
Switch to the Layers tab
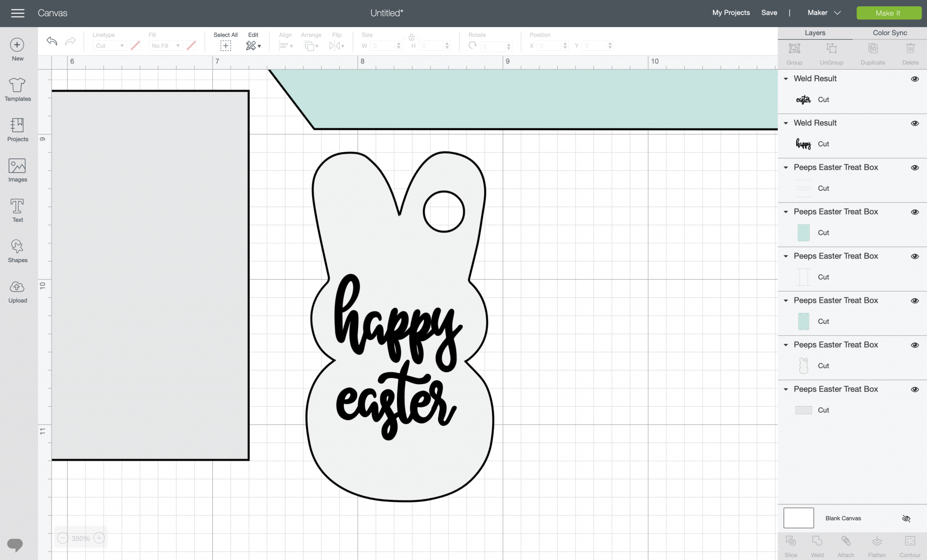[x=815, y=33]
